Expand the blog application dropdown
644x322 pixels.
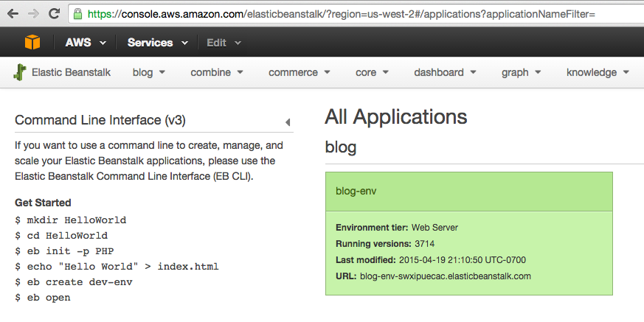[x=148, y=72]
